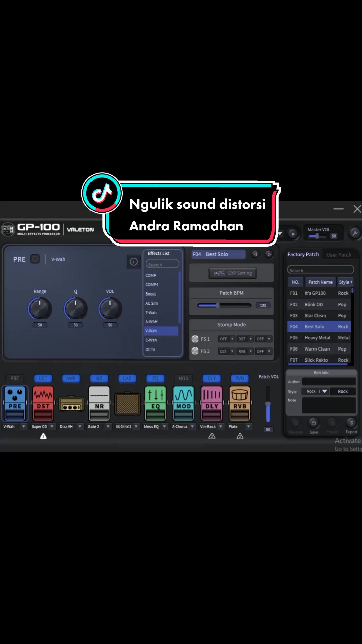Select the UK-GN 4x12 cabinet icon
Screen dimensions: 362x644
[127, 404]
